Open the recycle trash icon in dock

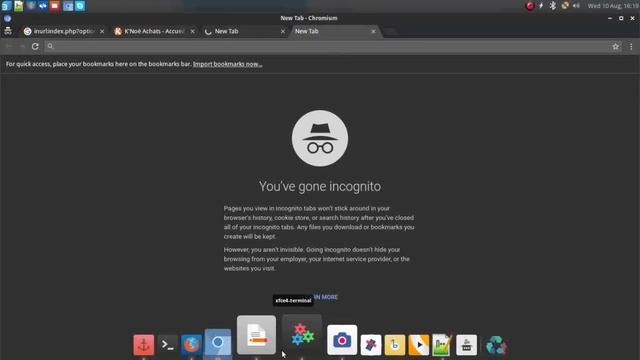496,345
